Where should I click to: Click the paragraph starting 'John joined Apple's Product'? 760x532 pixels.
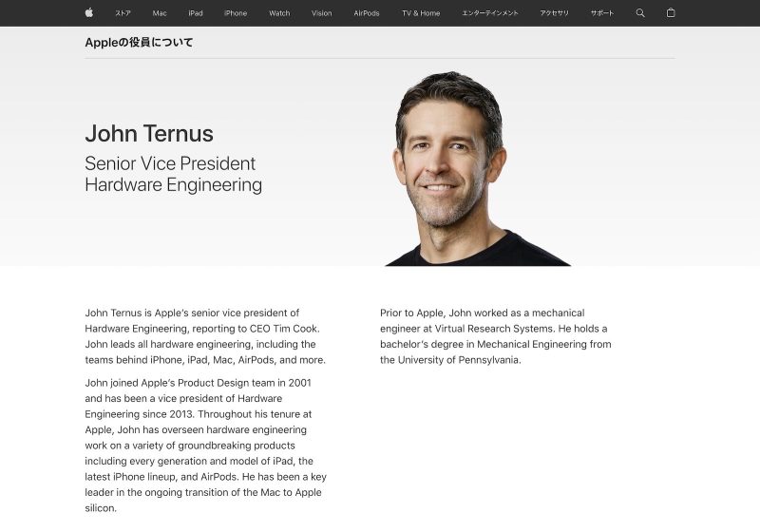(x=205, y=446)
